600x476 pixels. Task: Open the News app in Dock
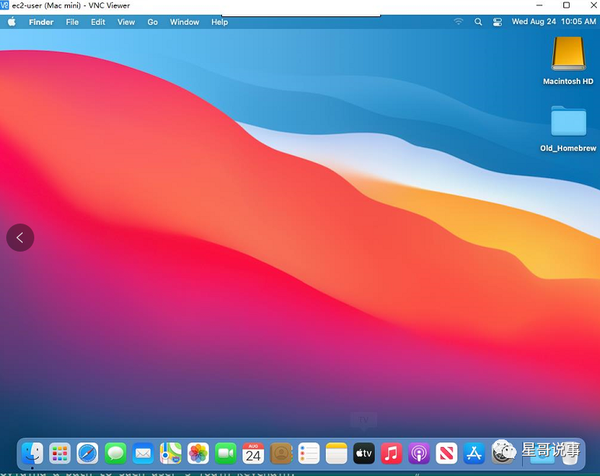447,453
